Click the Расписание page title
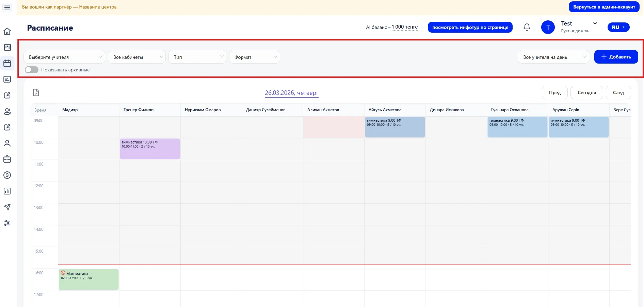 (x=50, y=28)
